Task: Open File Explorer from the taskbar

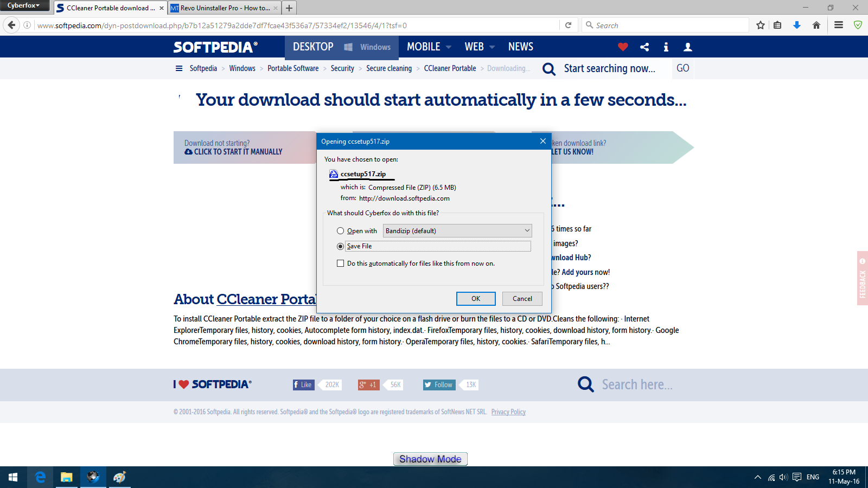Action: (x=66, y=477)
